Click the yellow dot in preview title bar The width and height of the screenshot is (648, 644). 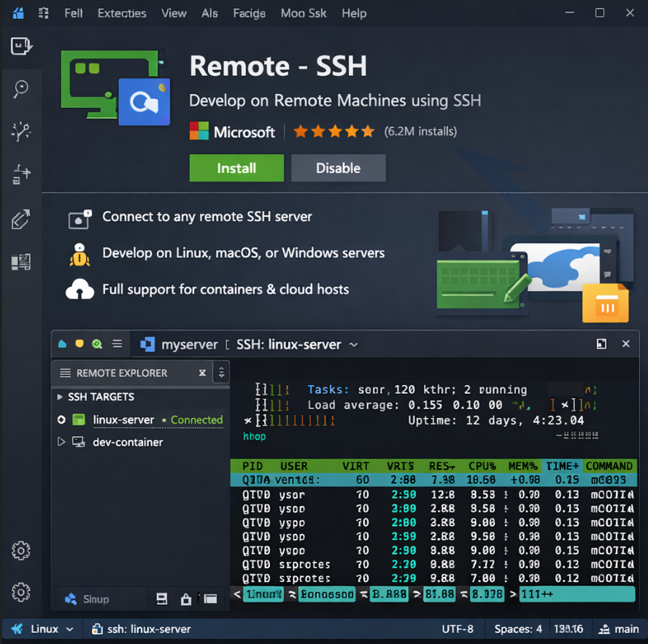80,344
